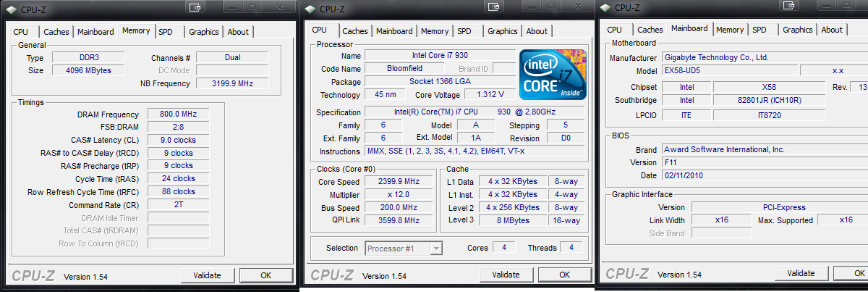Image resolution: width=868 pixels, height=292 pixels.
Task: Click the CPU-Z title icon of the processor window
Action: [x=310, y=9]
